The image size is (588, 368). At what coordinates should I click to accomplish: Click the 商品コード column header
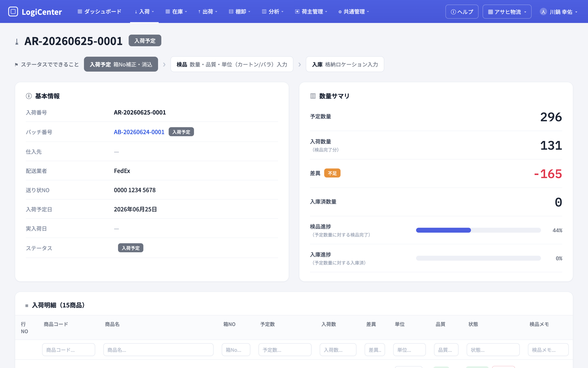[56, 324]
